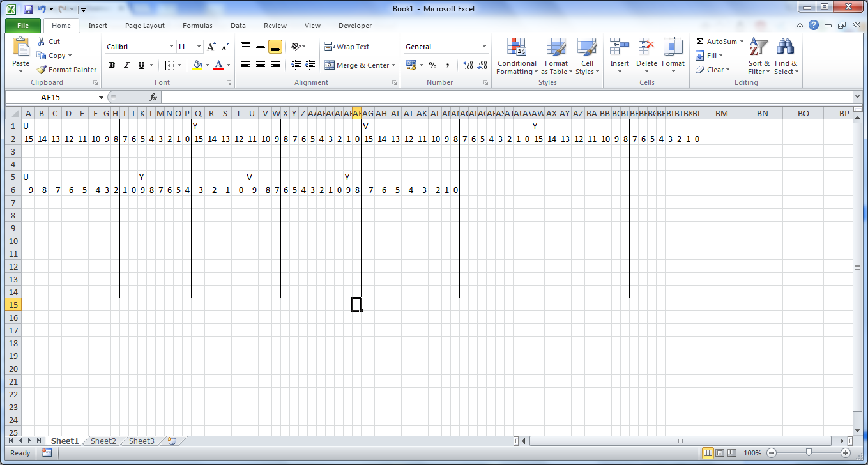Click the AutoSum sigma icon
This screenshot has height=465, width=868.
coord(700,42)
